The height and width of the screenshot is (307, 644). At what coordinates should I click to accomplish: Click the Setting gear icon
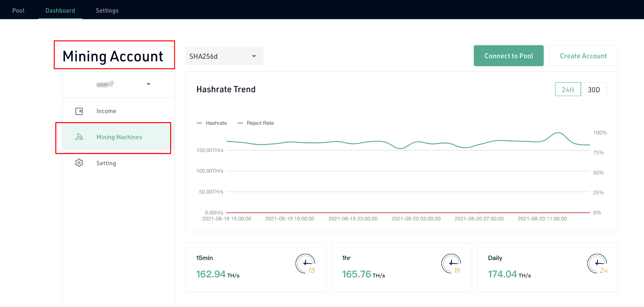(79, 163)
